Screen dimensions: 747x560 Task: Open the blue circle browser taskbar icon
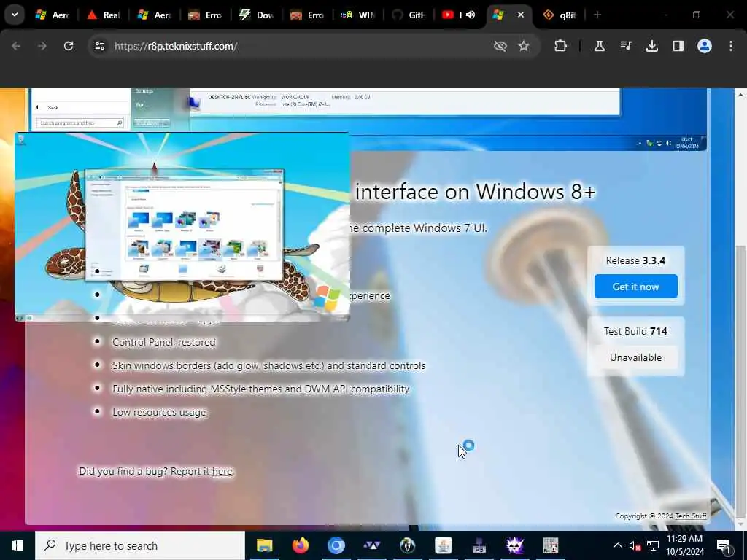336,545
